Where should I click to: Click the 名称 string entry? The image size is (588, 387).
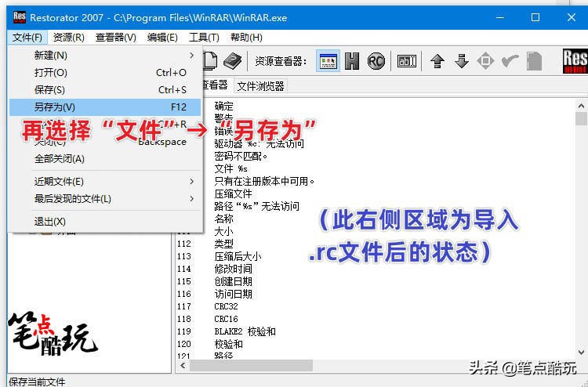click(224, 219)
